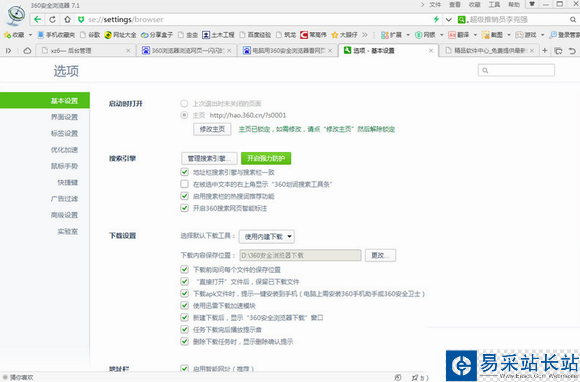The image size is (580, 382).
Task: Show more bookmarks with double chevron
Action: (x=365, y=35)
